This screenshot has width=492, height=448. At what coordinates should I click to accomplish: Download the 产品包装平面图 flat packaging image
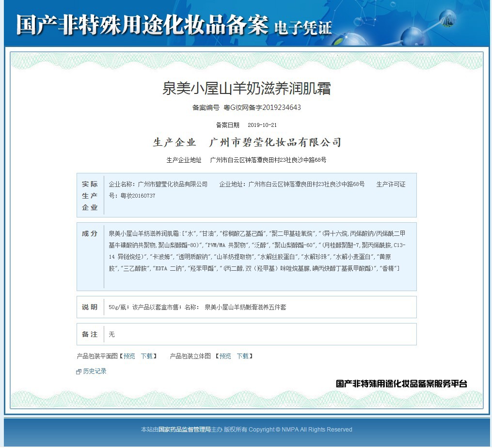[x=146, y=356]
